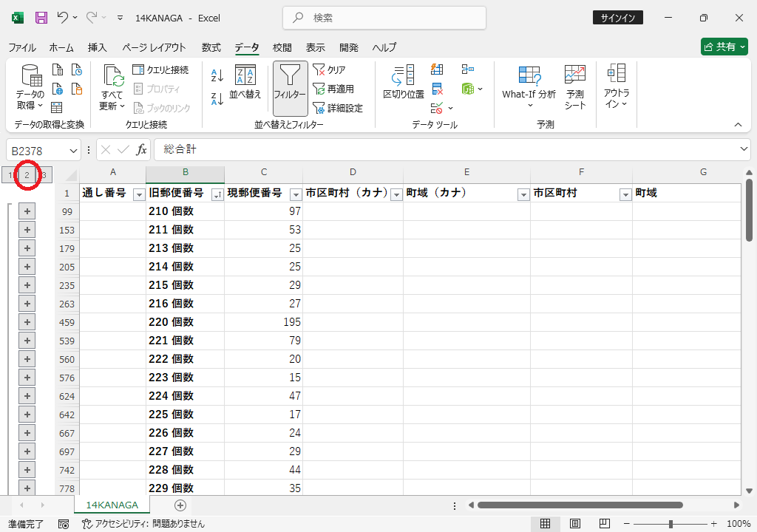Viewport: 757px width, 532px height.
Task: Sort descending Z to A
Action: click(x=217, y=99)
